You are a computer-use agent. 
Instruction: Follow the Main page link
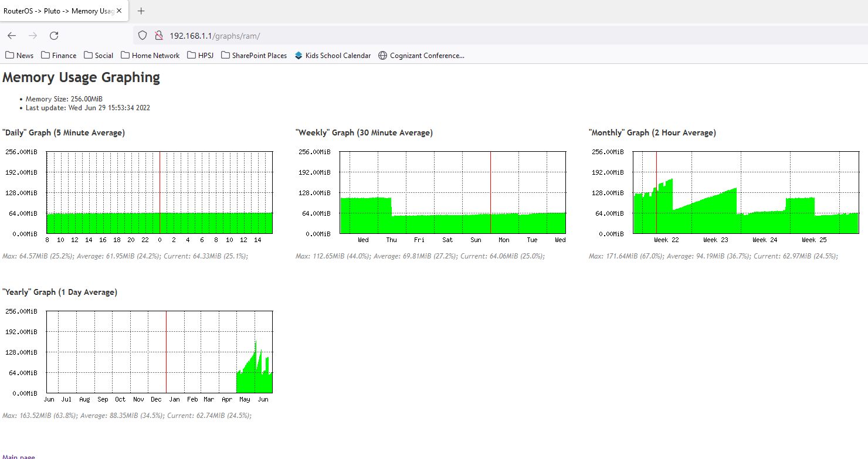coord(19,457)
